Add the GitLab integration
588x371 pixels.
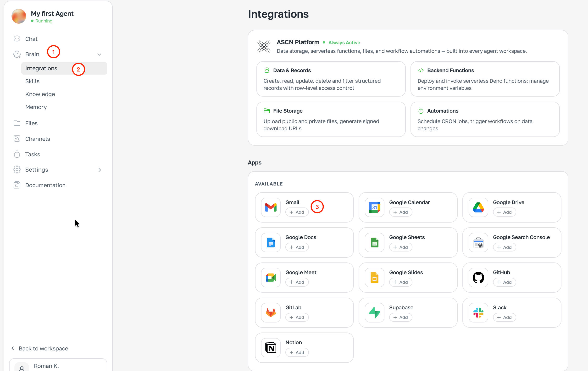[x=297, y=317]
